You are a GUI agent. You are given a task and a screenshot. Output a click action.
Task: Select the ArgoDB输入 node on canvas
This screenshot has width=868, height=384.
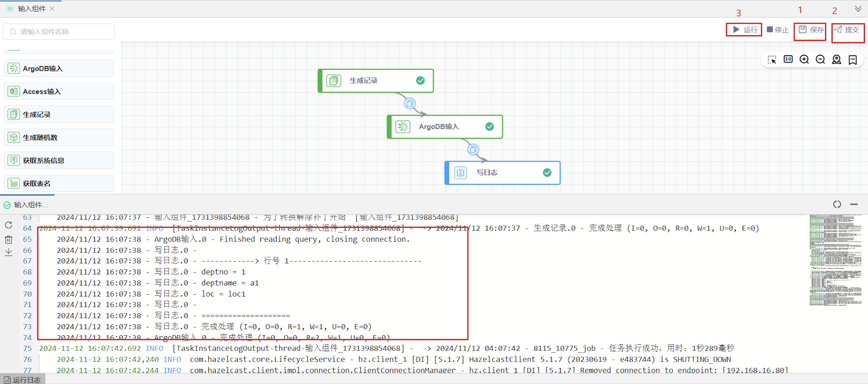(x=444, y=126)
